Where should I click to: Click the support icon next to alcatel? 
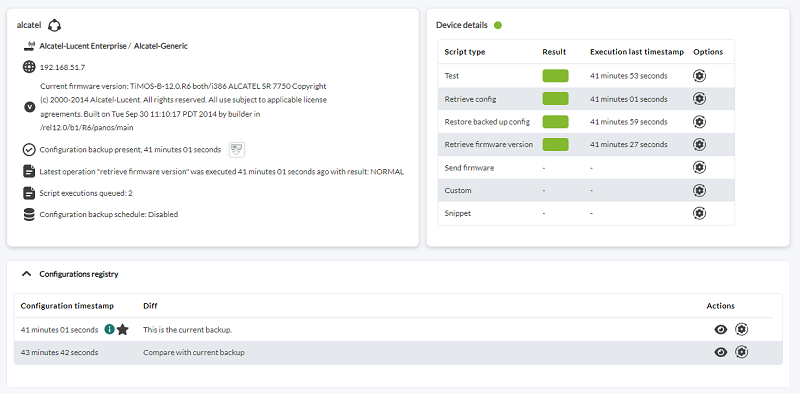pyautogui.click(x=54, y=25)
